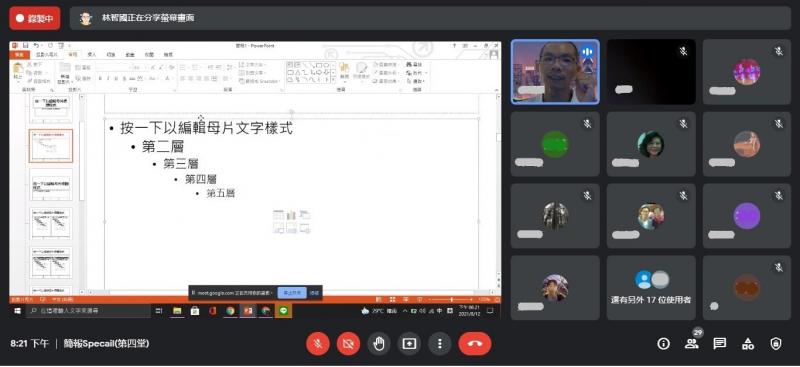The height and width of the screenshot is (367, 800).
Task: Toggle Italic formatting in the ribbon
Action: [108, 79]
